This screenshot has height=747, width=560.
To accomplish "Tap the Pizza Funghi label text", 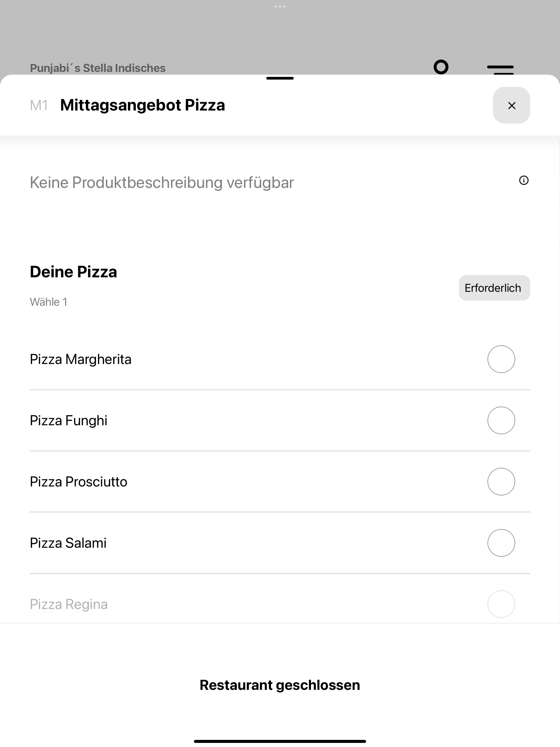I will (x=69, y=421).
